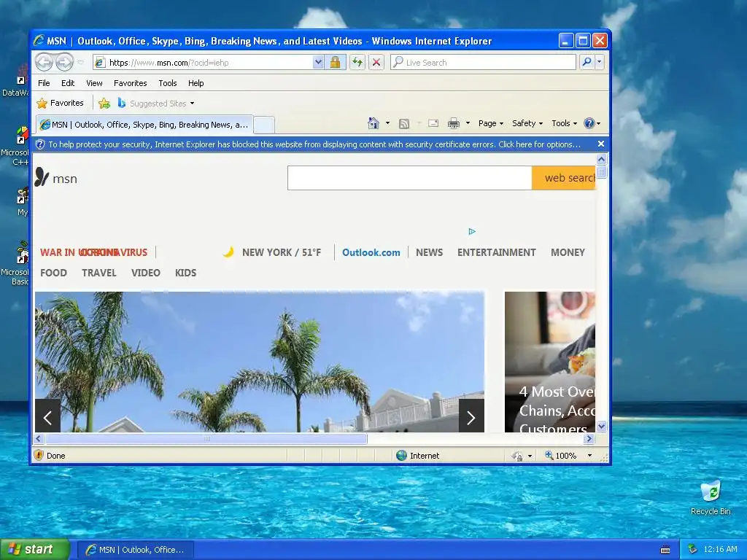View the security lock icon report
The width and height of the screenshot is (747, 560).
coord(336,63)
